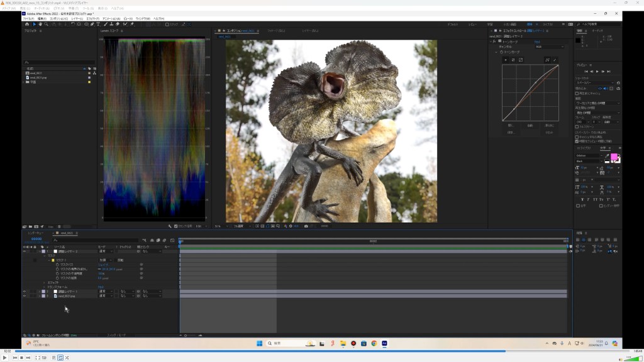Select the Puppet Pin tool
644x362 pixels.
click(131, 25)
